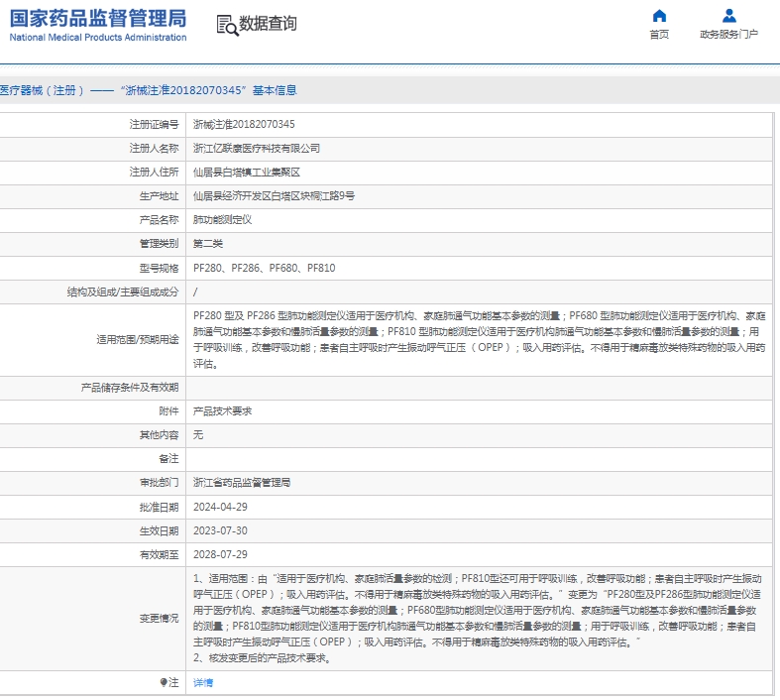Image resolution: width=780 pixels, height=700 pixels.
Task: Click the 备注 row label
Action: coord(168,459)
